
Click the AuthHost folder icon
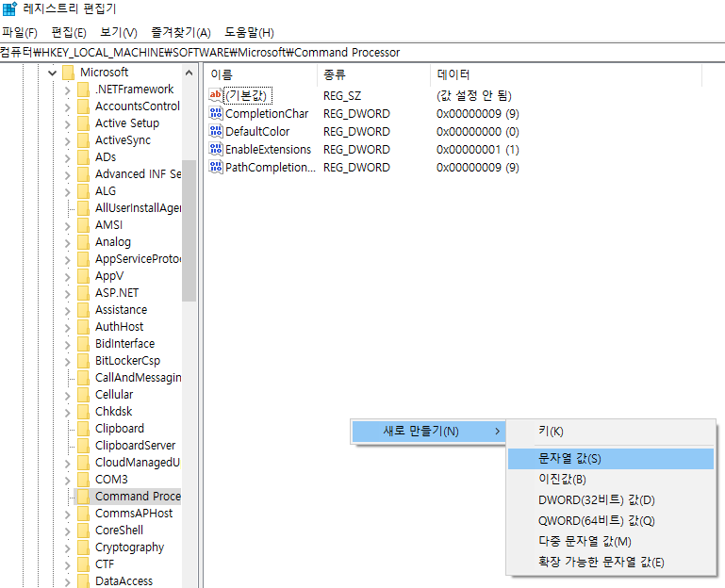pos(83,327)
